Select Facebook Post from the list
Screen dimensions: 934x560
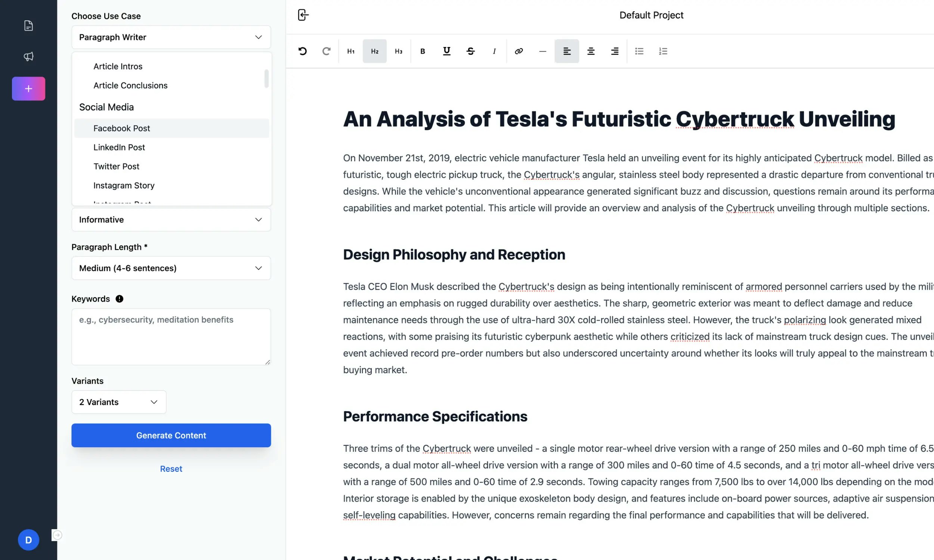pos(121,128)
